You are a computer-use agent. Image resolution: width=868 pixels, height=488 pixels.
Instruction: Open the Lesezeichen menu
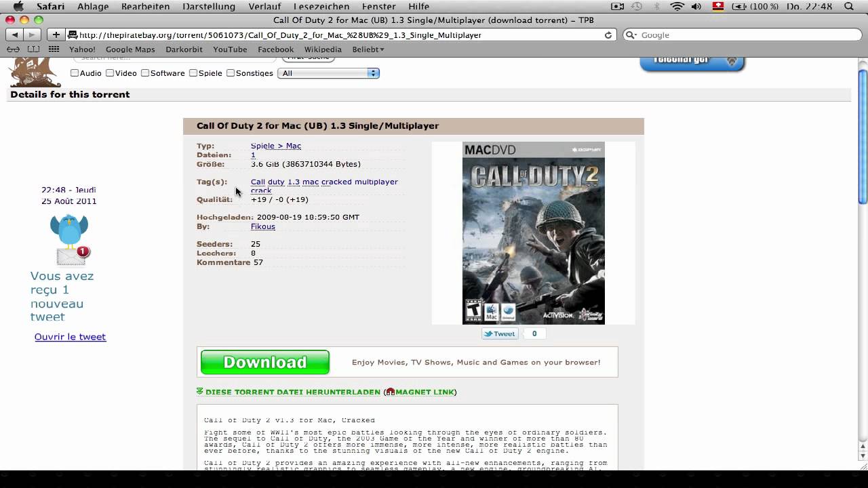(x=321, y=6)
